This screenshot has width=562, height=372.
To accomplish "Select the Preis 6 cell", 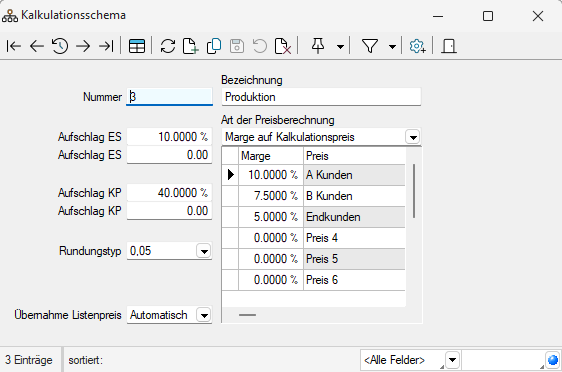I will coord(354,280).
